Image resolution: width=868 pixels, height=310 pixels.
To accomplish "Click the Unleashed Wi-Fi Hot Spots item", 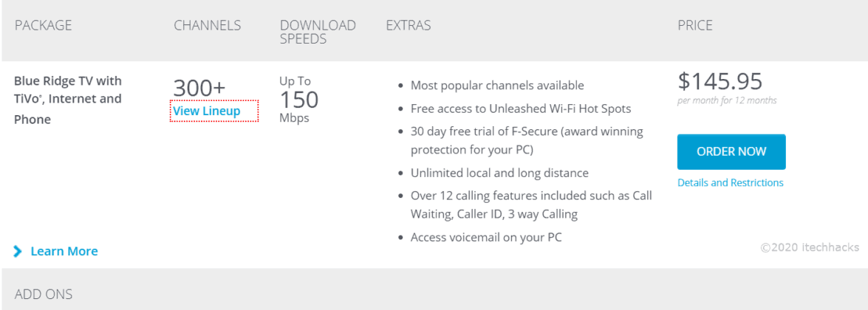I will coord(521,108).
